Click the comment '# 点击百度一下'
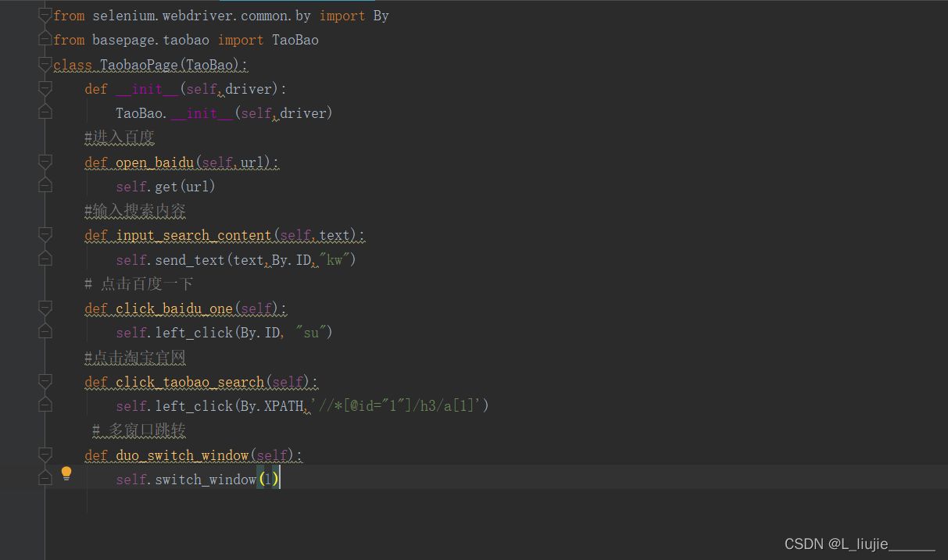948x560 pixels. tap(139, 284)
